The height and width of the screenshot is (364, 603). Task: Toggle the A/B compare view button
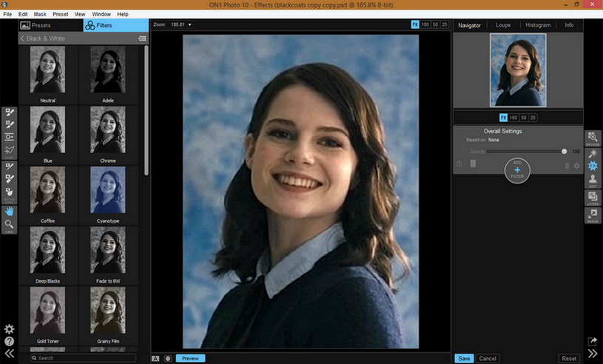(155, 358)
